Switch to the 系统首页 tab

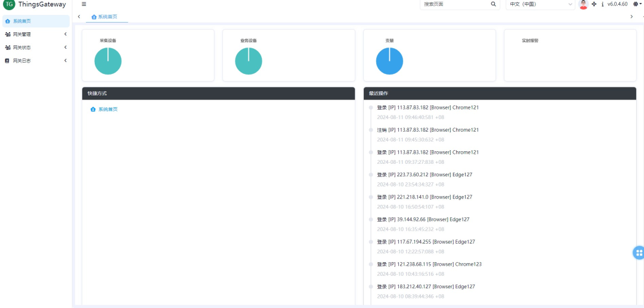tap(107, 17)
